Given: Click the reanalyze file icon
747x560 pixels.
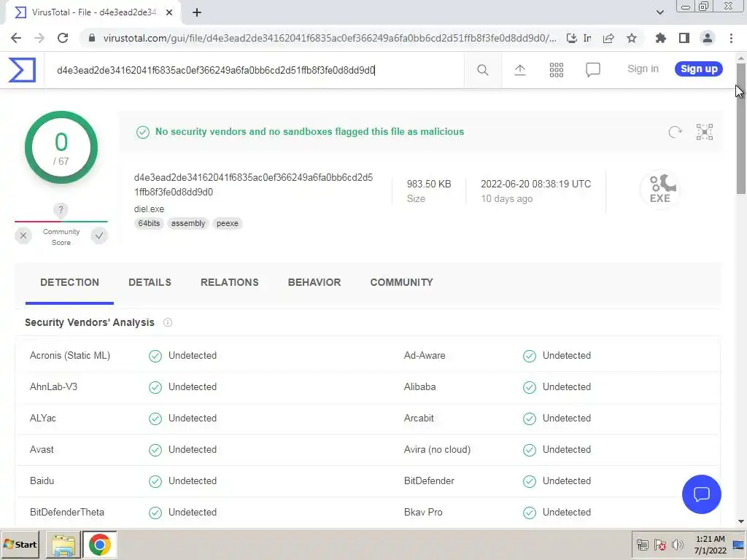Looking at the screenshot, I should [675, 132].
